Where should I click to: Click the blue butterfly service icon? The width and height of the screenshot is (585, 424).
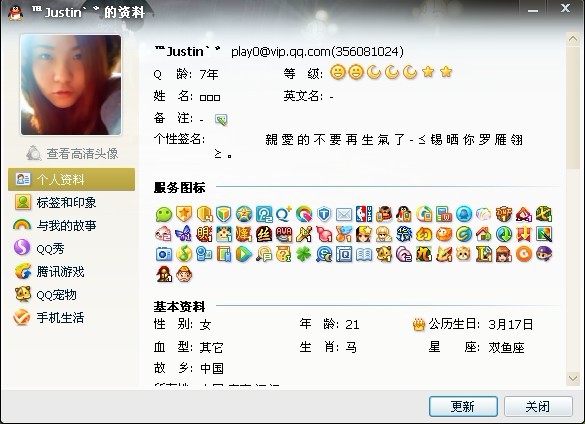(x=183, y=234)
